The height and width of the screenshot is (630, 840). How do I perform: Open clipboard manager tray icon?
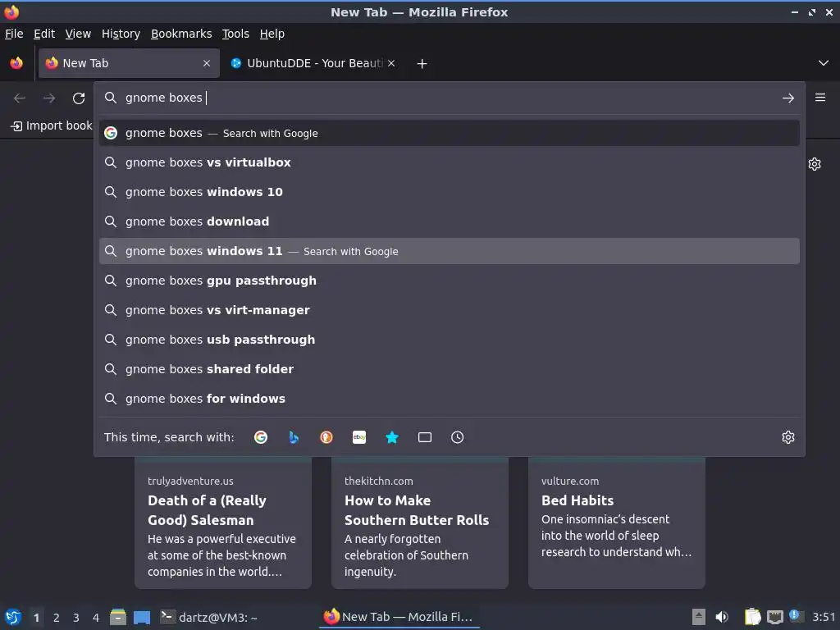[753, 617]
